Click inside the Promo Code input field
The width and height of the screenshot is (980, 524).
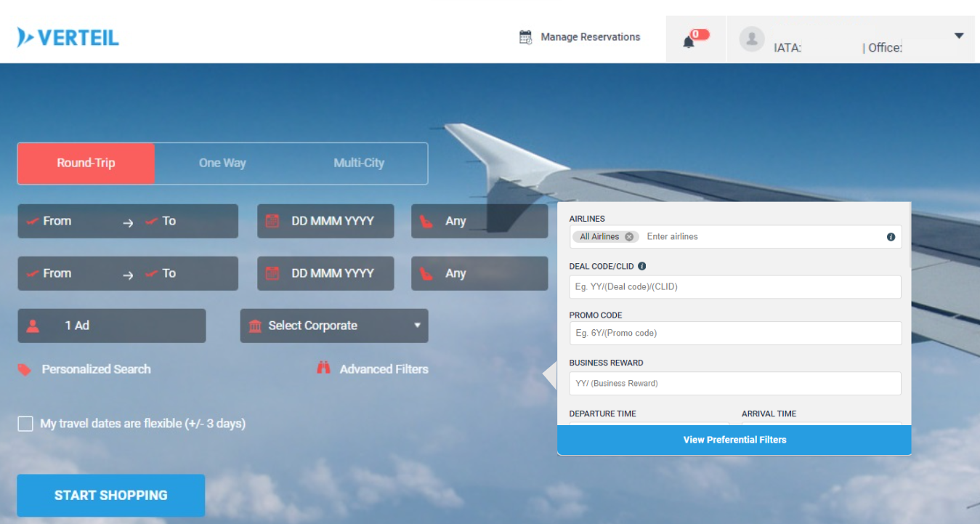[734, 334]
